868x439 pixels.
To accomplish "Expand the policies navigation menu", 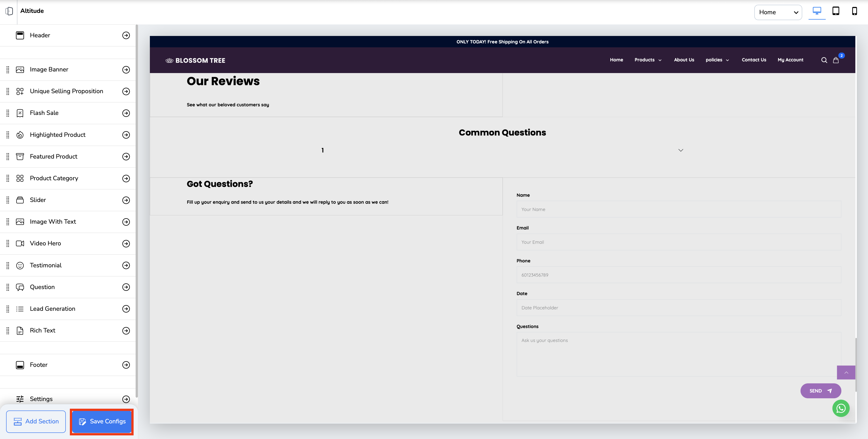I will pyautogui.click(x=717, y=60).
